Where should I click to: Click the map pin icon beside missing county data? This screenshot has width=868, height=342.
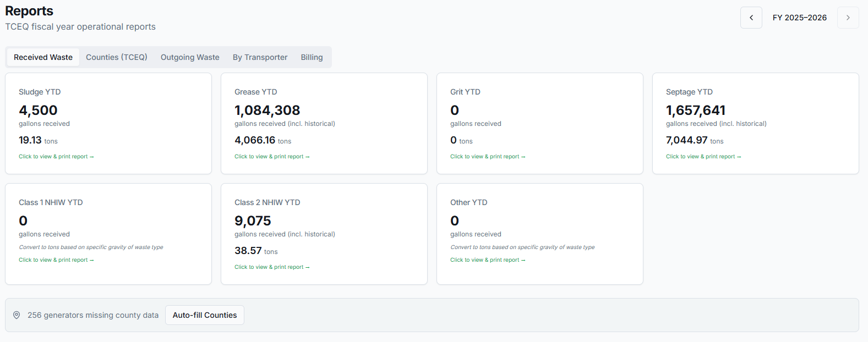click(x=17, y=315)
